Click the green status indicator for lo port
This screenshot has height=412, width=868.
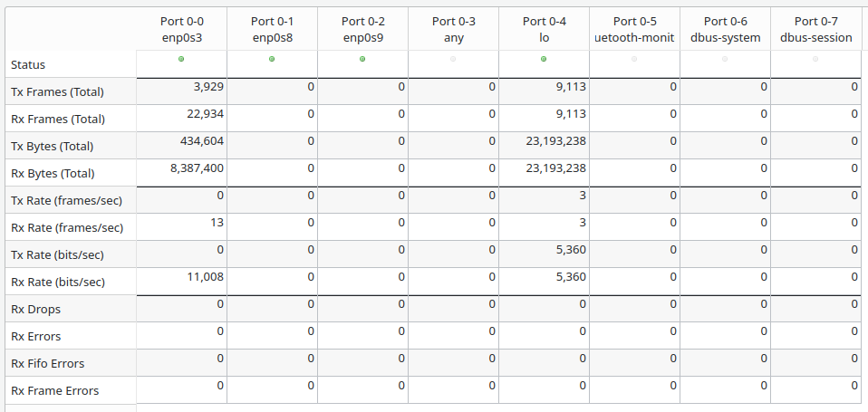tap(544, 59)
